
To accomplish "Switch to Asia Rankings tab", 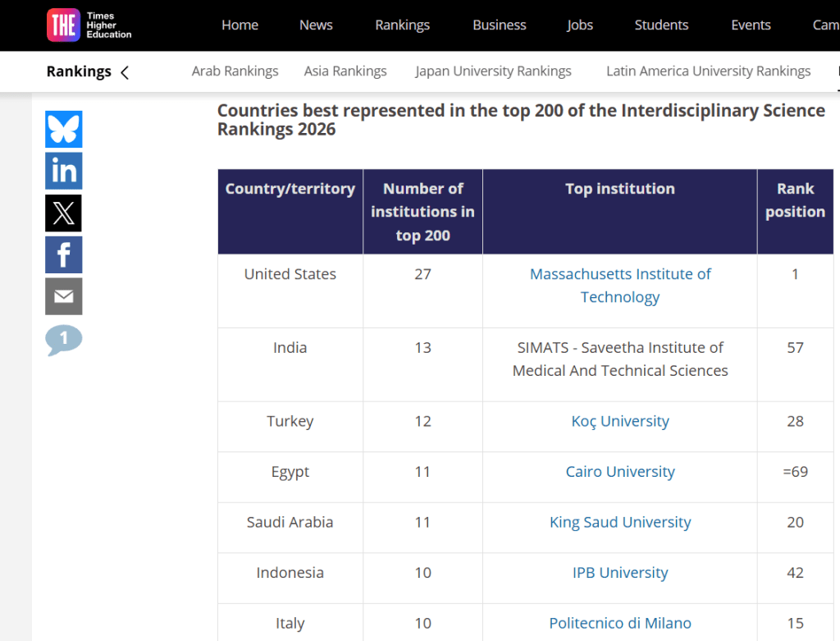I will [x=345, y=71].
